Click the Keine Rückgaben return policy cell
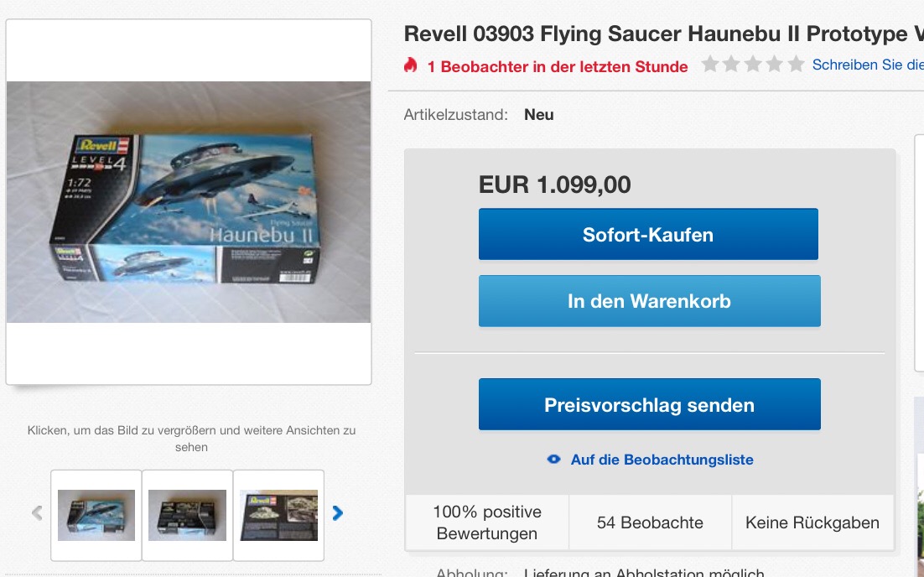This screenshot has height=577, width=924. [812, 522]
